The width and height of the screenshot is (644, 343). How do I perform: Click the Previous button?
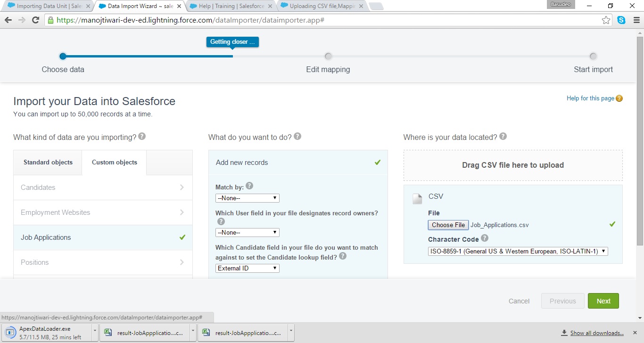(563, 301)
